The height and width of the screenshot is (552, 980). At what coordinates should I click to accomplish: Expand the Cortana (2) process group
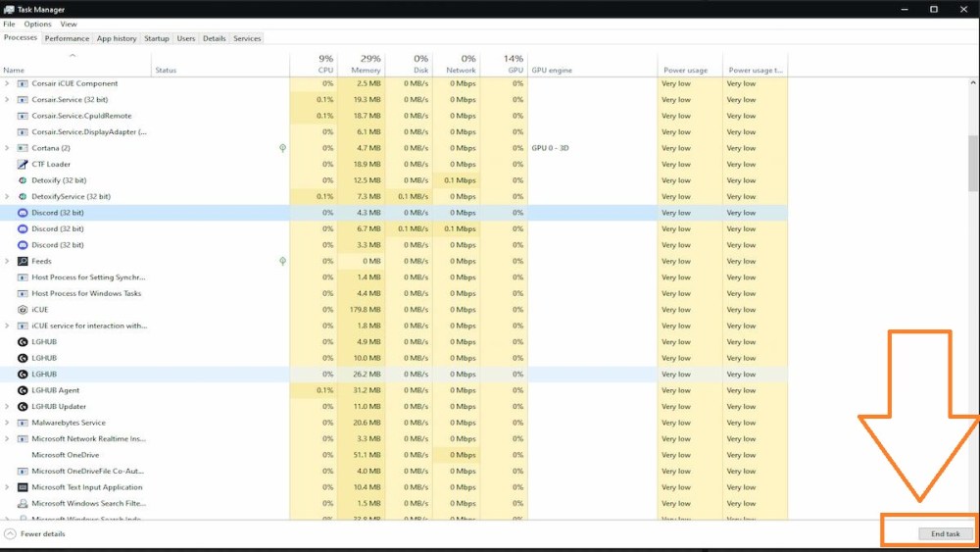click(8, 148)
